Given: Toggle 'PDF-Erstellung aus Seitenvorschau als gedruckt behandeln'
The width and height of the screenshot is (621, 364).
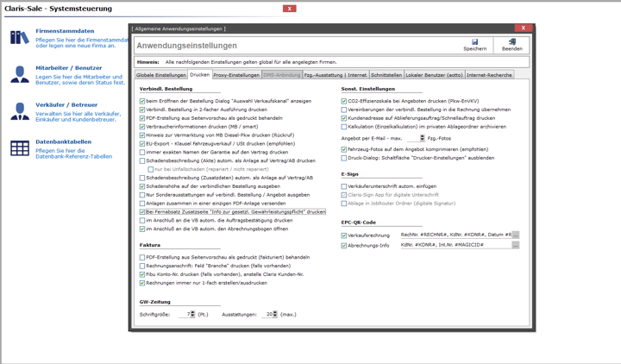Looking at the screenshot, I should [142, 118].
